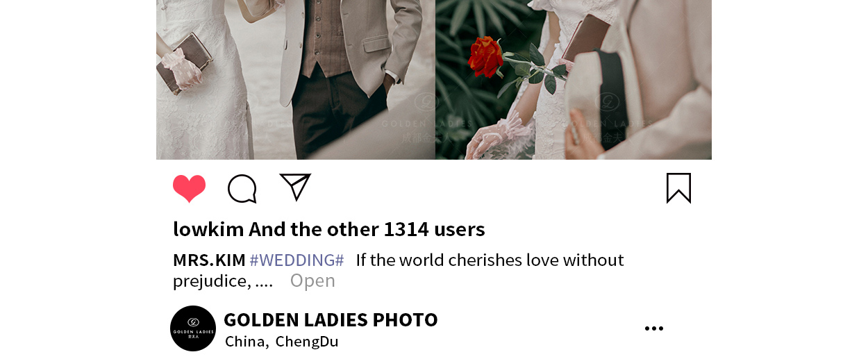Expand the caption with the Open link
This screenshot has height=359, width=868.
click(312, 281)
